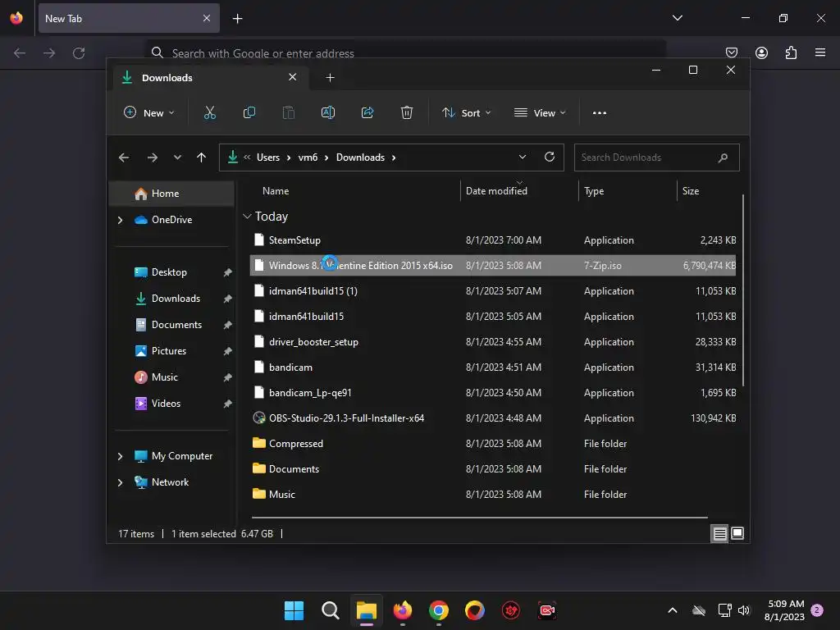Expand My Computer tree node

[120, 456]
